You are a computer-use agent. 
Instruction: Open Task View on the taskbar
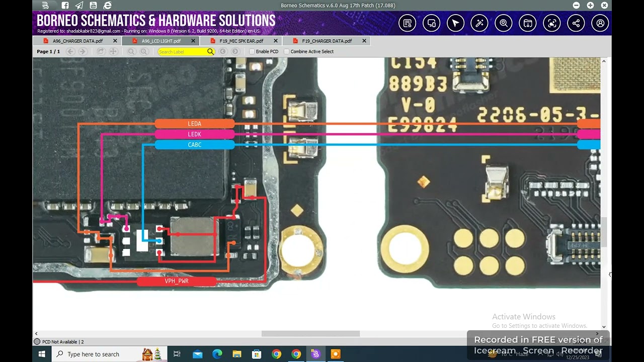click(177, 354)
